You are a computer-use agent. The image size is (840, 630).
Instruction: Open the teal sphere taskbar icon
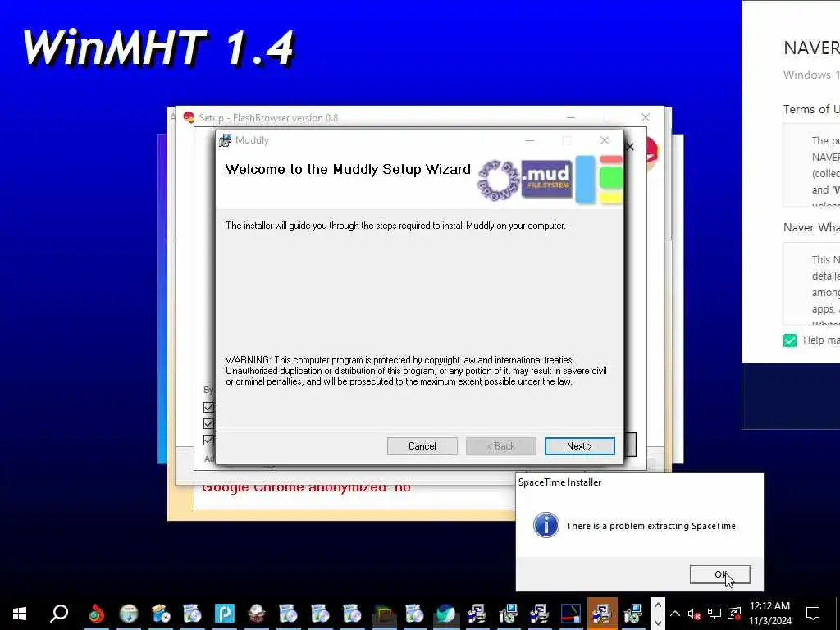click(x=445, y=614)
